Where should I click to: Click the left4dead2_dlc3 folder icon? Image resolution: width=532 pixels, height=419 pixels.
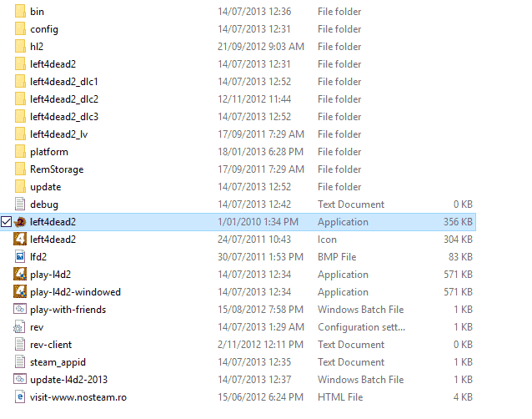click(x=20, y=117)
